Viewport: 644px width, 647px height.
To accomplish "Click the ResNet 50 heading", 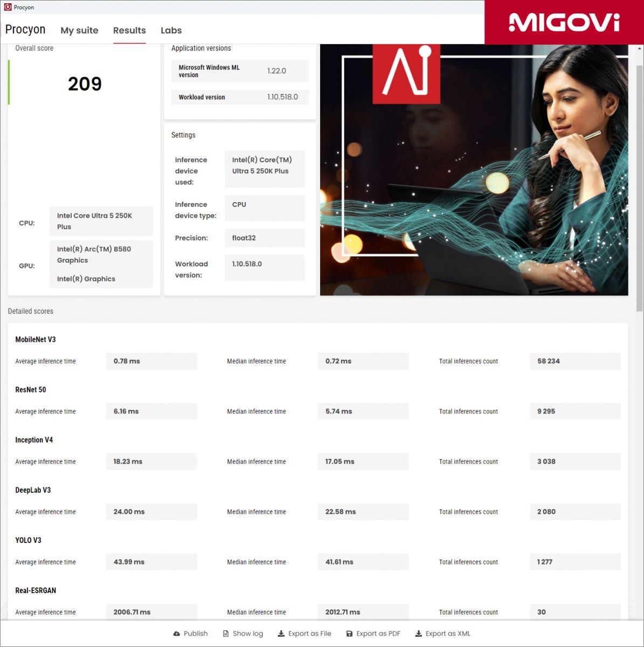I will coord(31,390).
